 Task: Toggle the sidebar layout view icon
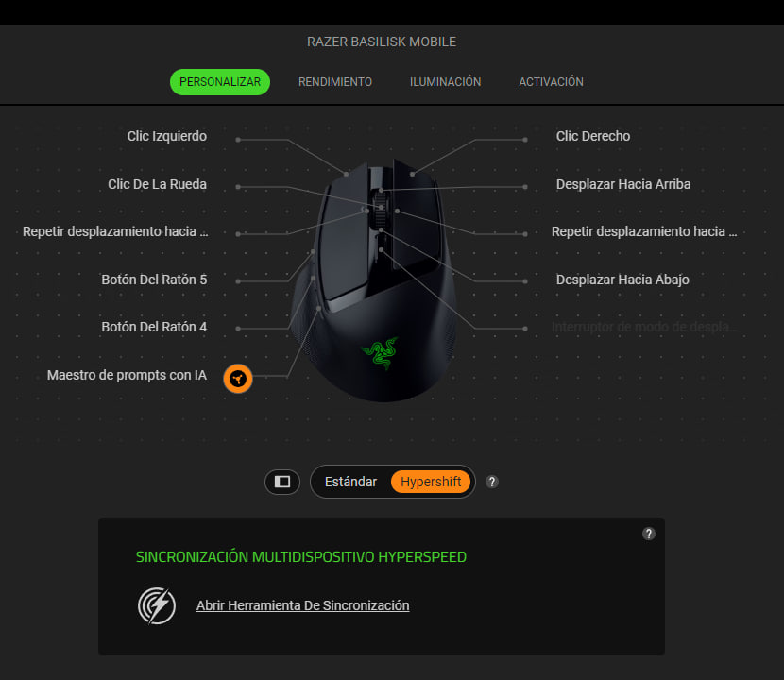282,482
